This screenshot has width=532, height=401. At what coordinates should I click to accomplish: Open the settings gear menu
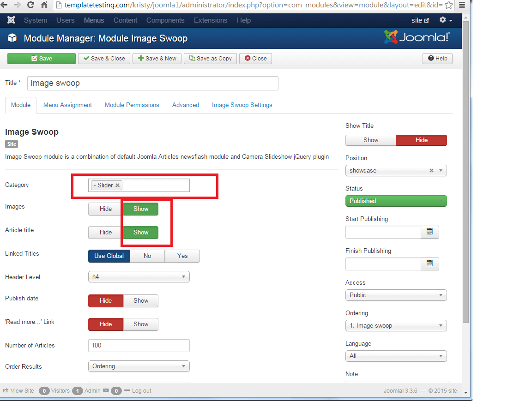click(x=444, y=20)
